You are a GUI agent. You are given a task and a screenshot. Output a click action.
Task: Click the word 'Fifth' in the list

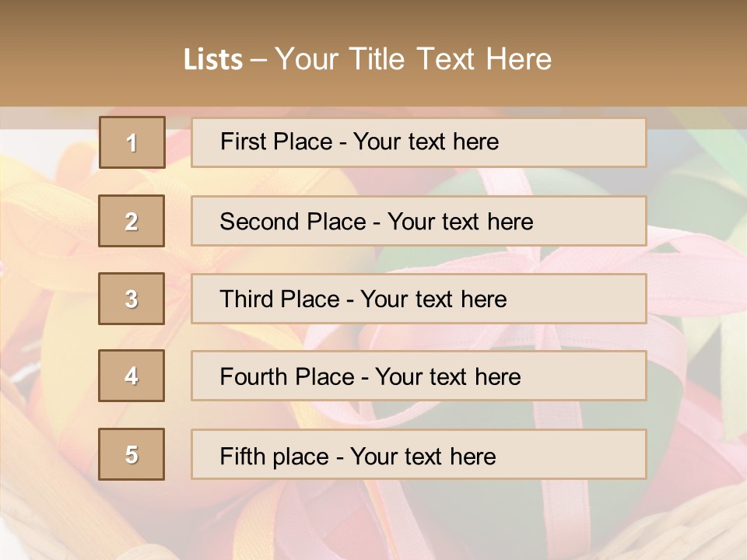click(x=242, y=456)
